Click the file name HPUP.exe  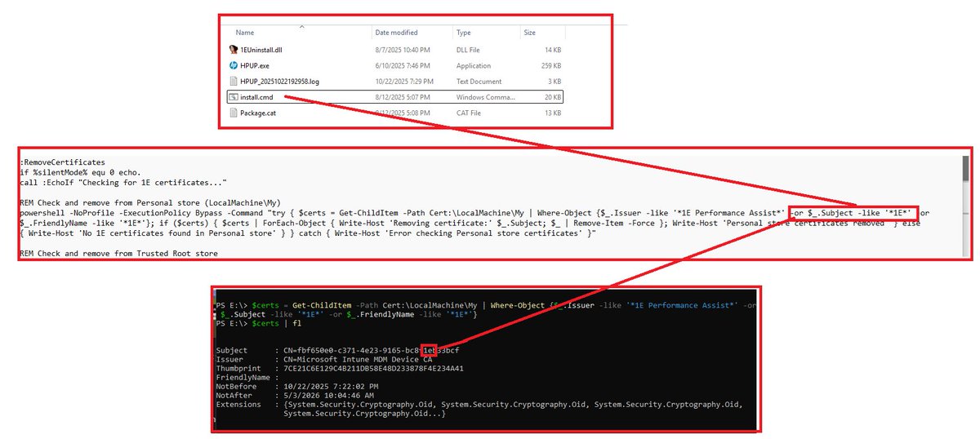[x=255, y=65]
